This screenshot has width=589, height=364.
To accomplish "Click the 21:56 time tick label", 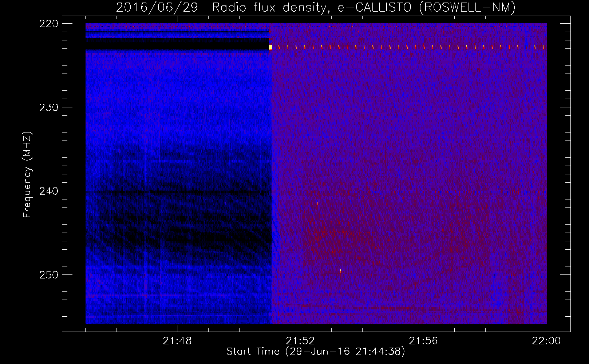I will [423, 341].
